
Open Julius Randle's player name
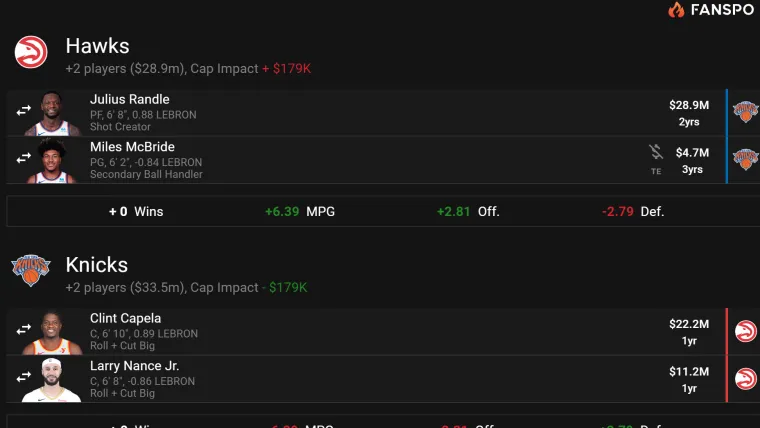click(x=129, y=99)
